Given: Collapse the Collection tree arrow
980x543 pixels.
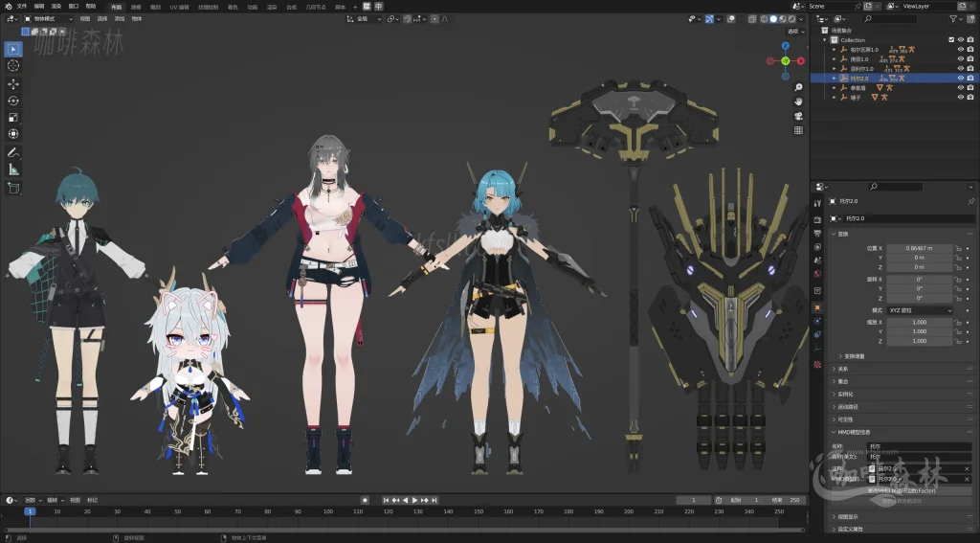Looking at the screenshot, I should point(825,40).
